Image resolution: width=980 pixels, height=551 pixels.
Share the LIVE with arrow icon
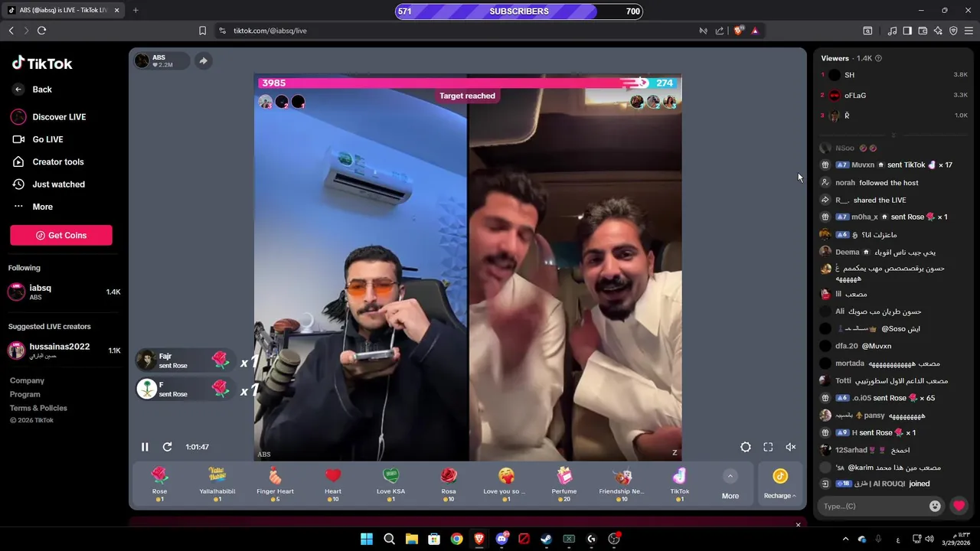203,61
